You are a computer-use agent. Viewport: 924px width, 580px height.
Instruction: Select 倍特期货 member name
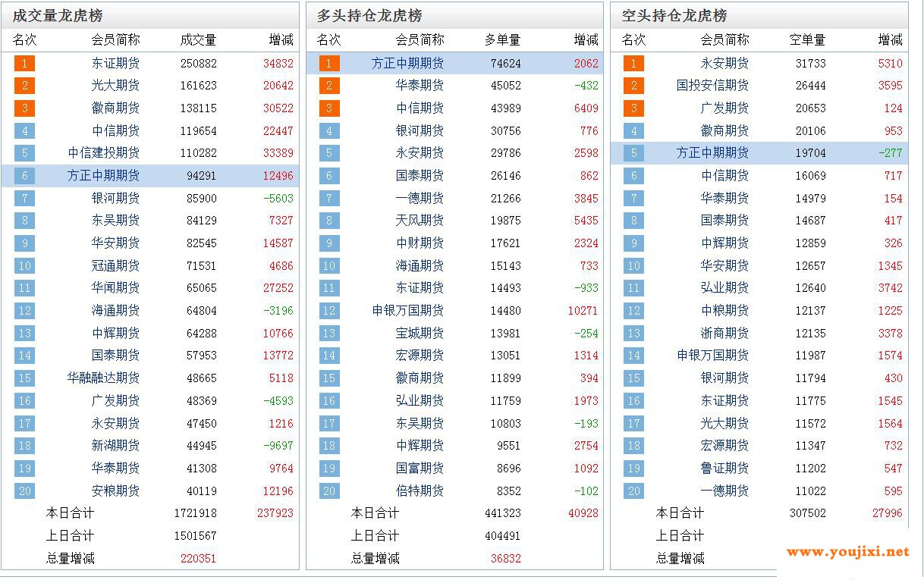click(x=420, y=491)
